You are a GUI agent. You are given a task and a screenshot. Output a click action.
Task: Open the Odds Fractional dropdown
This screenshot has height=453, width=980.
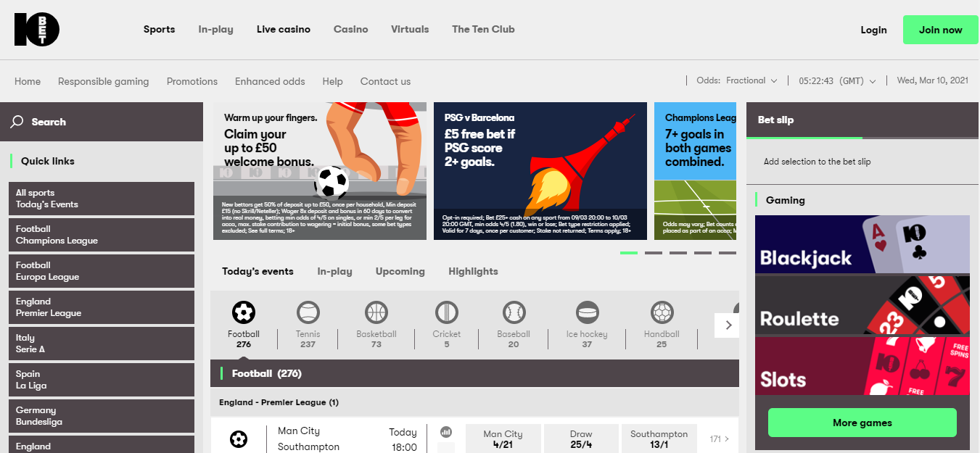tap(737, 80)
